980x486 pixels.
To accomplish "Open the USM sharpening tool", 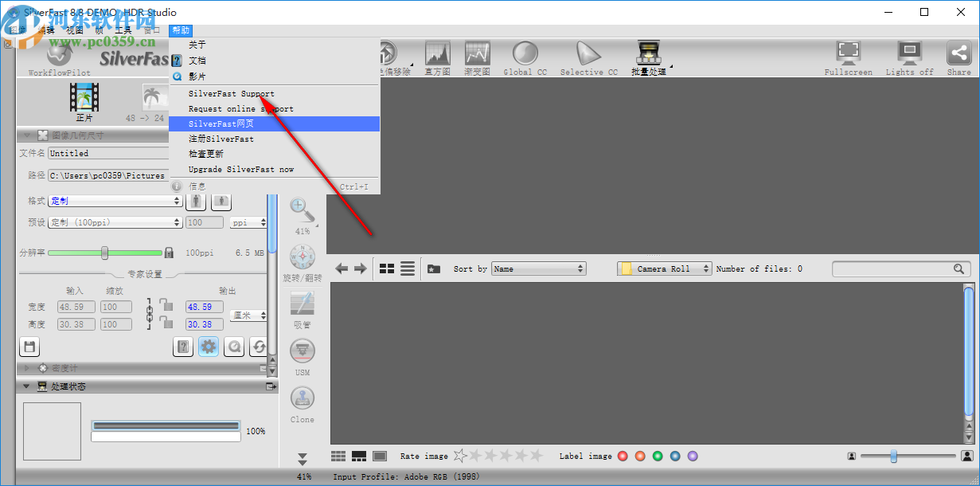I will point(303,351).
